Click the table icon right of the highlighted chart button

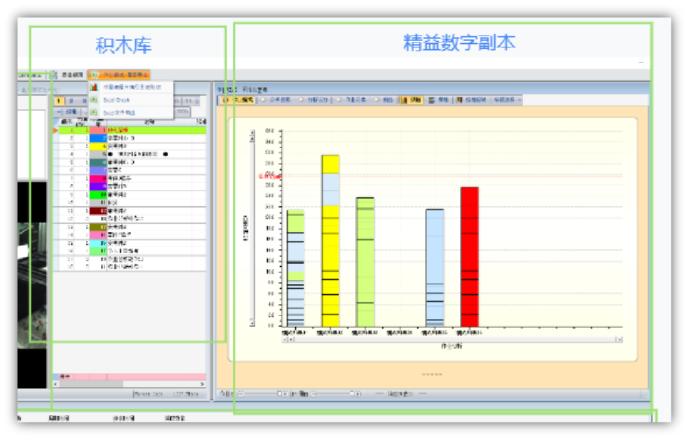coord(433,100)
